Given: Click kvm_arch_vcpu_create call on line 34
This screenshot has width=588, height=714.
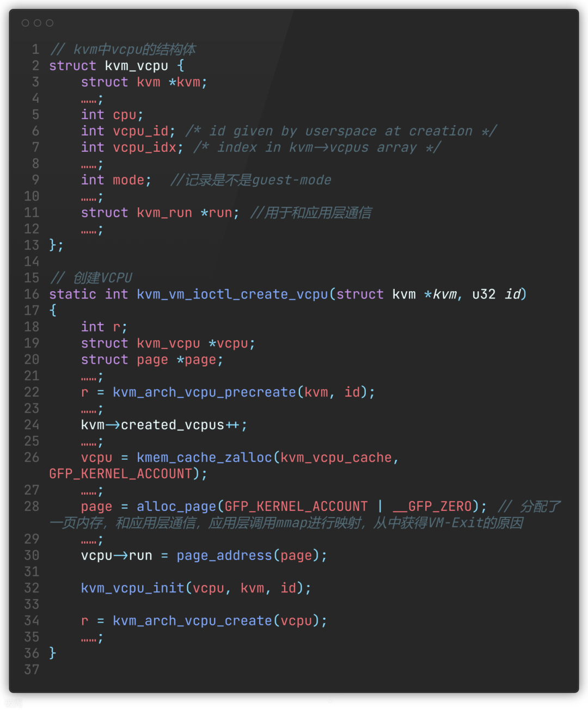Looking at the screenshot, I should pos(220,621).
